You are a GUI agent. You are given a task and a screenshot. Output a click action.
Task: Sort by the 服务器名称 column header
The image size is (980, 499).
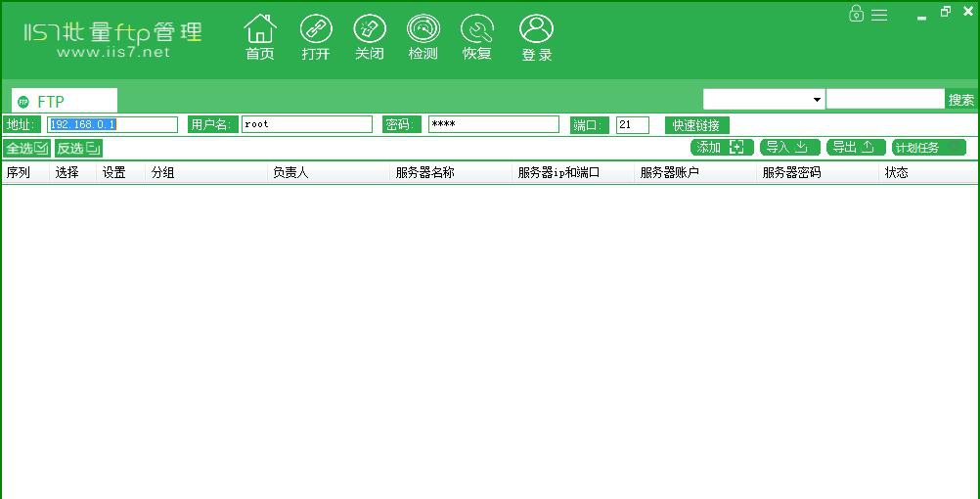[451, 172]
